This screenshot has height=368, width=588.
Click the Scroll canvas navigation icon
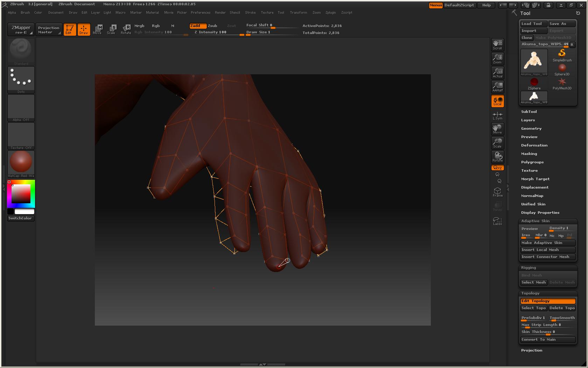497,45
